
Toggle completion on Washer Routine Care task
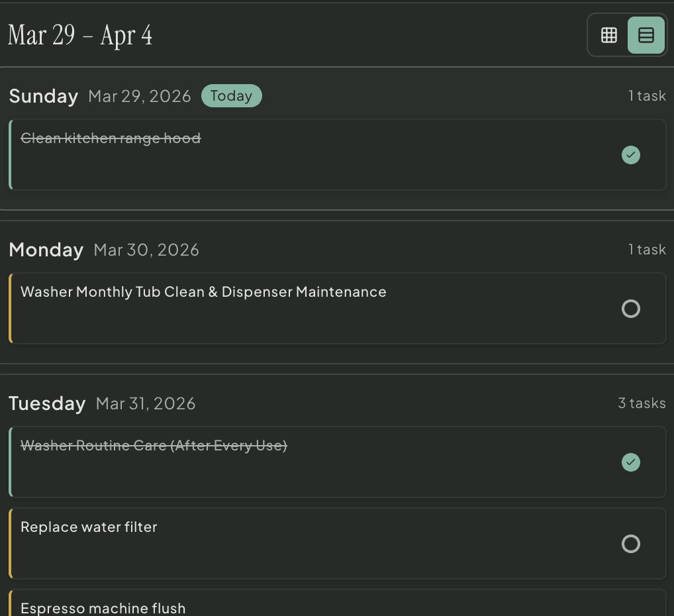[x=630, y=462]
